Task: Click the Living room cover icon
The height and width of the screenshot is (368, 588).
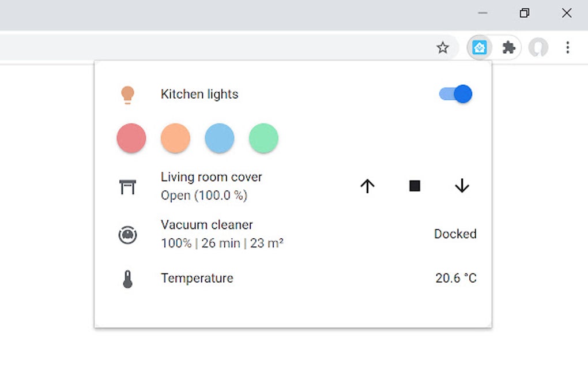Action: click(x=127, y=186)
